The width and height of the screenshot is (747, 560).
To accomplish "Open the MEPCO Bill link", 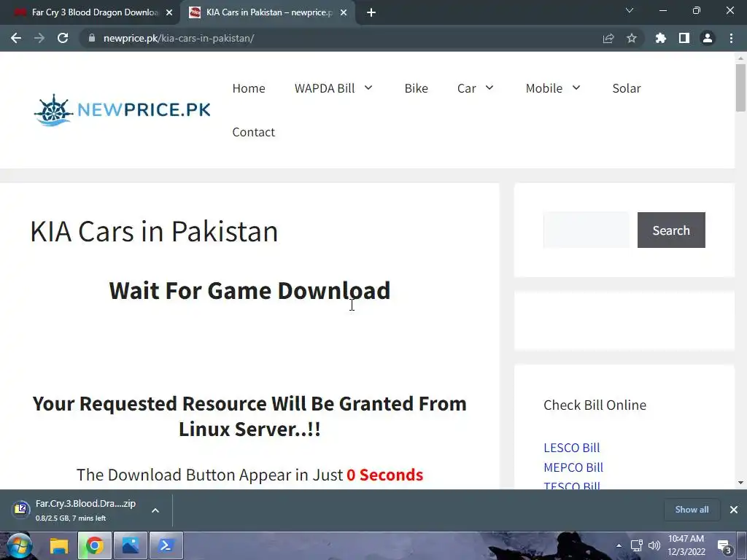I will click(x=573, y=467).
